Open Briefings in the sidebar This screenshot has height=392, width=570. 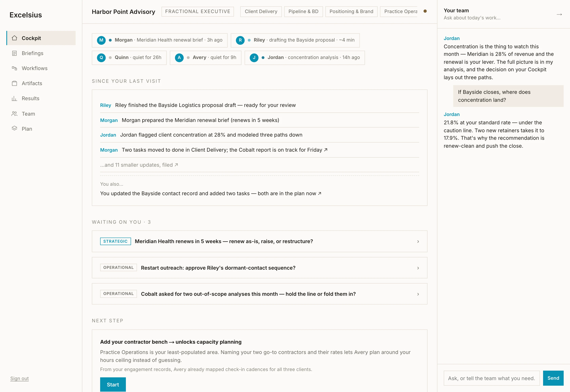[41, 53]
